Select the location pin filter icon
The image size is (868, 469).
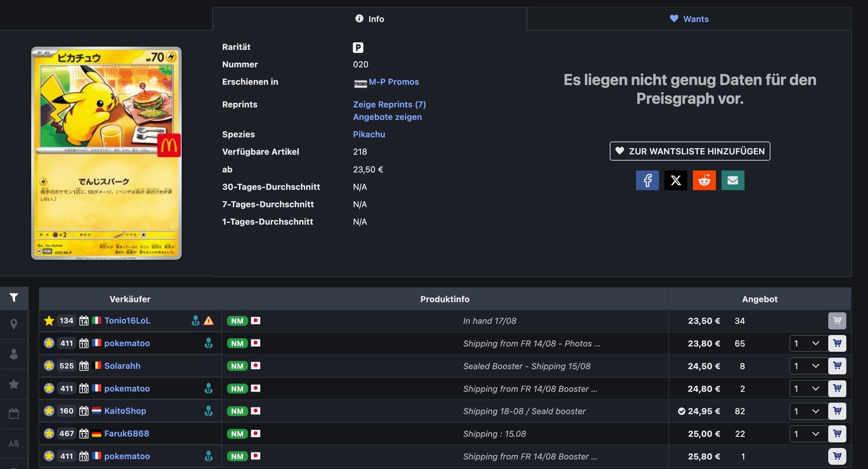tap(14, 324)
